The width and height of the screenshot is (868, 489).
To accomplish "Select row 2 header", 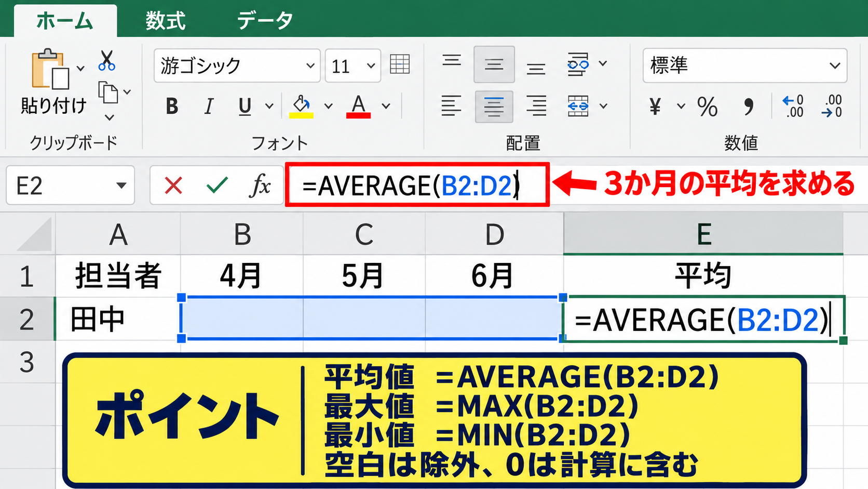I will coord(27,319).
